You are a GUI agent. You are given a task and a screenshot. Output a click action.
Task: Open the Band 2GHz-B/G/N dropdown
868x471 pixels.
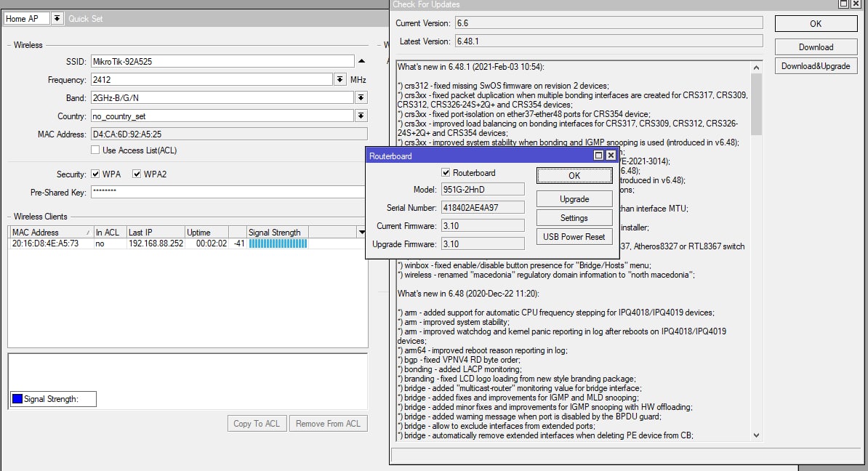pos(361,98)
